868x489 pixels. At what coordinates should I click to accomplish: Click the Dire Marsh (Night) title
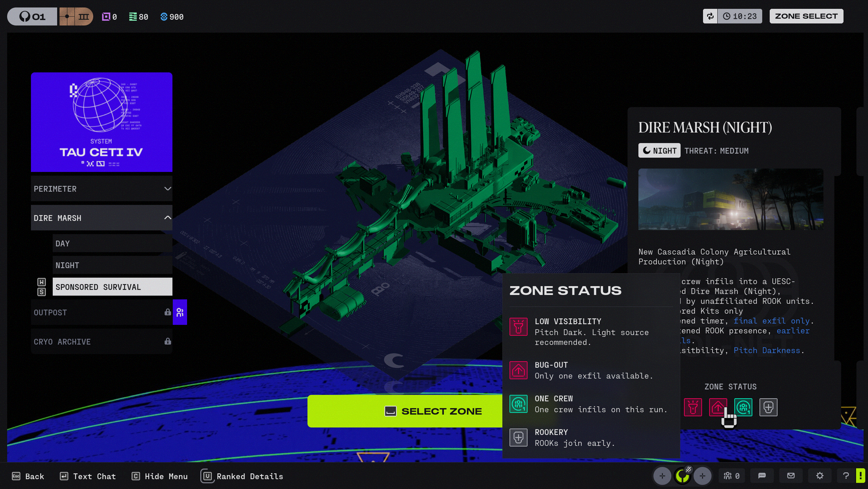pos(705,128)
